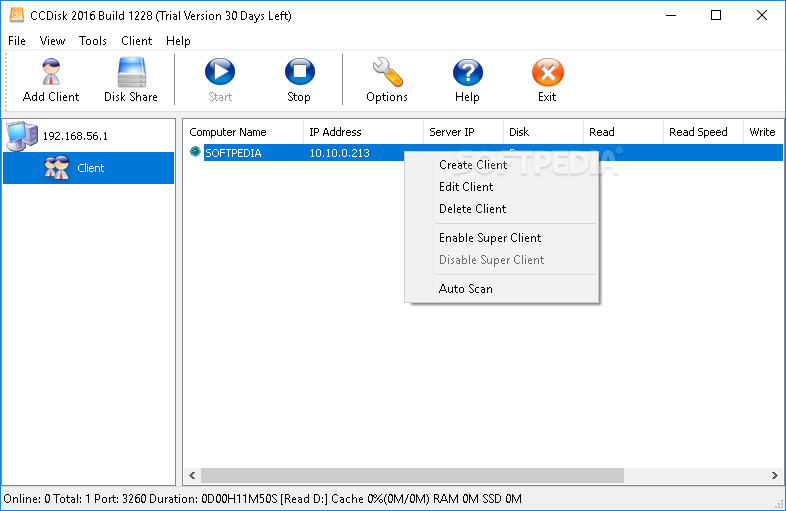Close the CCDisk window
The height and width of the screenshot is (511, 786).
(x=762, y=16)
